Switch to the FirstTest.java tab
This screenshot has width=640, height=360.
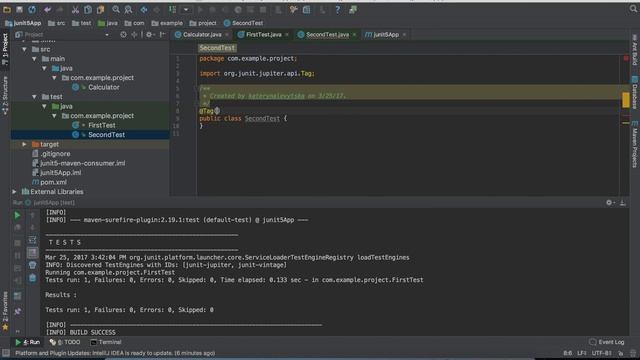[x=263, y=35]
